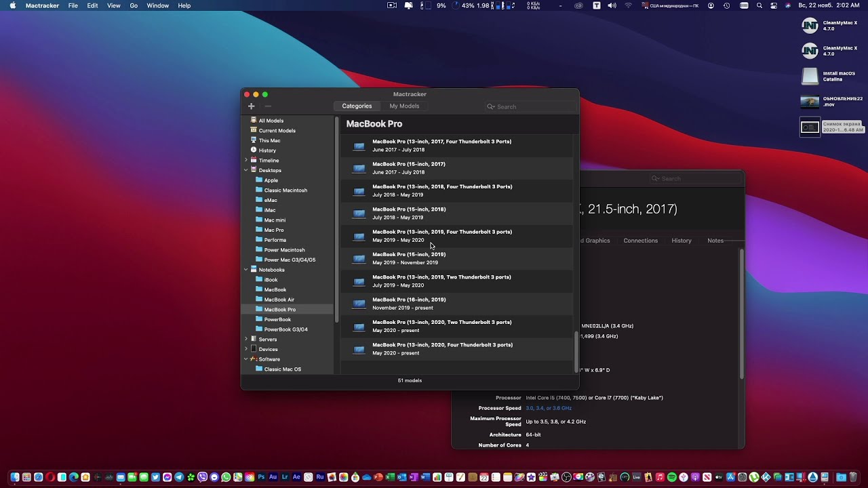This screenshot has height=488, width=868.
Task: Open Finder from the Dock
Action: click(15, 477)
